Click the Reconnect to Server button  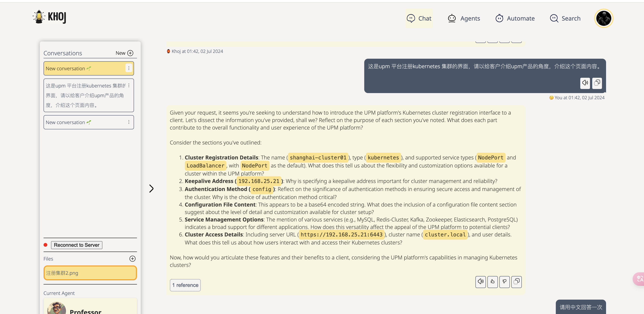(76, 245)
